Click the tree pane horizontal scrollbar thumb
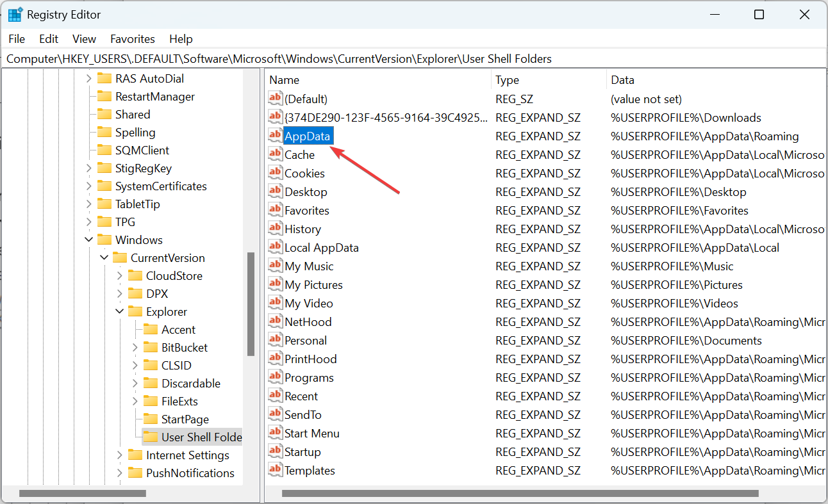This screenshot has height=504, width=828. [x=83, y=494]
